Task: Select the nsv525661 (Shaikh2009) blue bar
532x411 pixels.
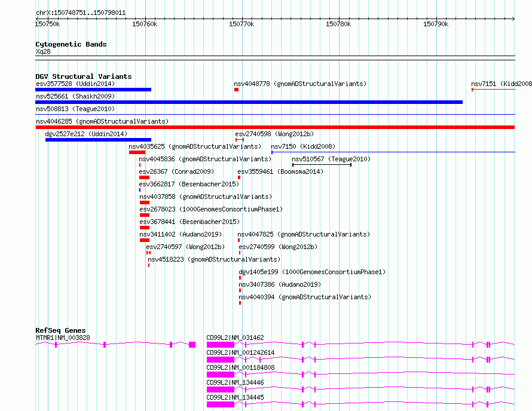Action: tap(249, 102)
